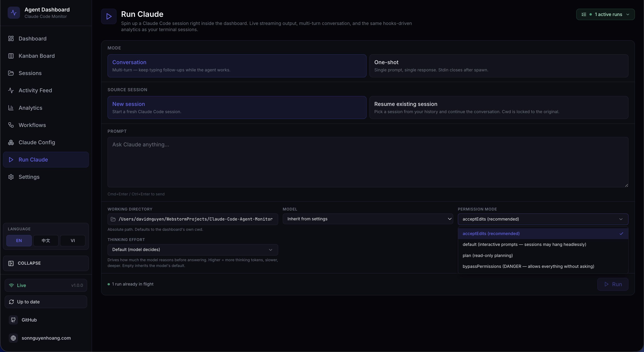Screen dimensions: 644x352
Task: Open Analytics page
Action: pos(46,108)
